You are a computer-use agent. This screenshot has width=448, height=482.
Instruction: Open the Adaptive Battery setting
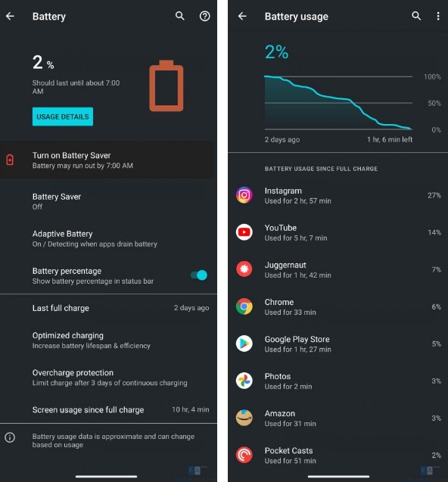108,238
